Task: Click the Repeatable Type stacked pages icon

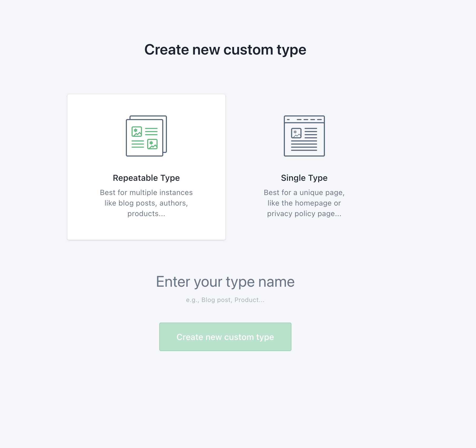Action: pyautogui.click(x=146, y=136)
